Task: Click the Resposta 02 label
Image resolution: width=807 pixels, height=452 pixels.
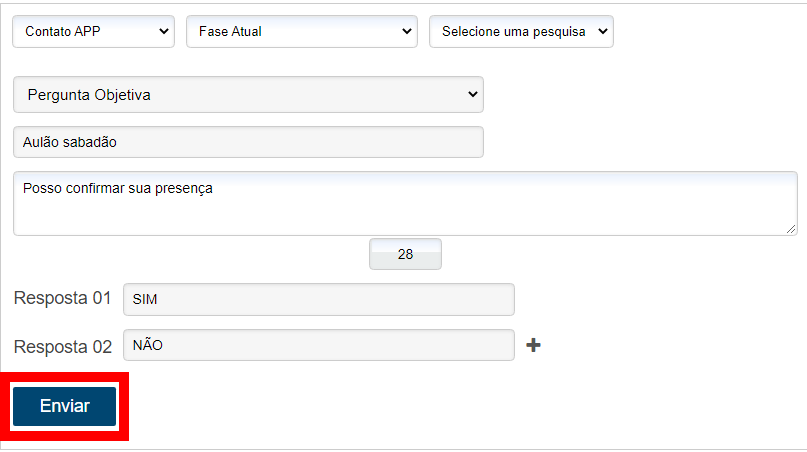Action: coord(62,347)
